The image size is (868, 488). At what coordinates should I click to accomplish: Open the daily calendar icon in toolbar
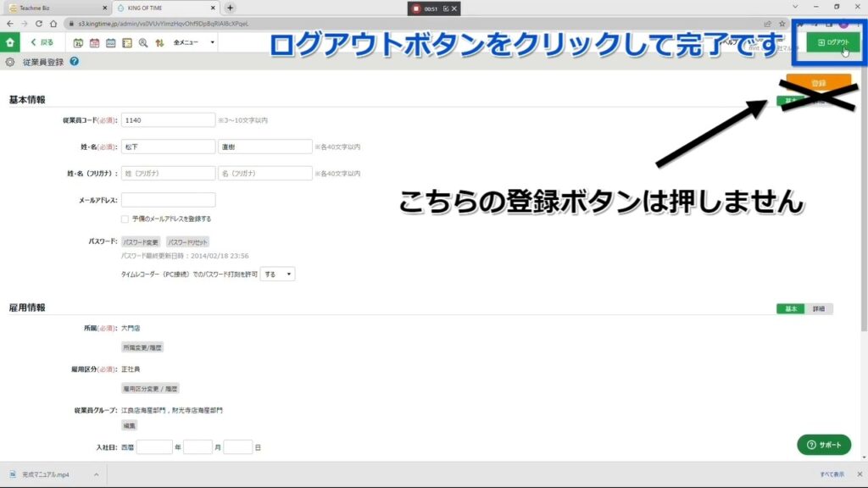(79, 42)
